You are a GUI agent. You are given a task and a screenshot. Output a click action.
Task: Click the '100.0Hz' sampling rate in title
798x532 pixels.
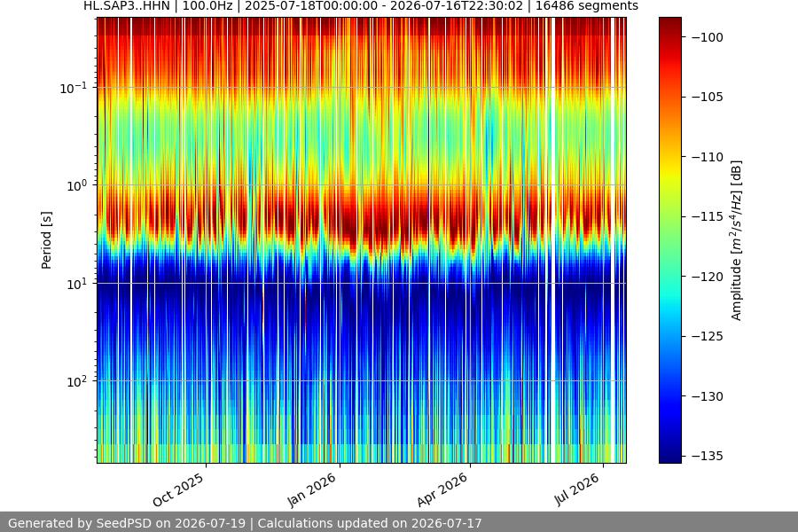207,6
